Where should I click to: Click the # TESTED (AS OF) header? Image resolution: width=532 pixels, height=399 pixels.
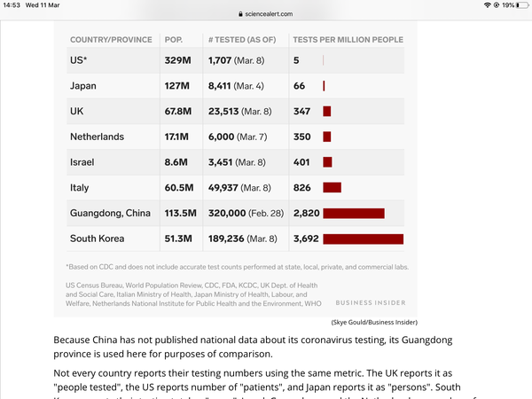239,40
